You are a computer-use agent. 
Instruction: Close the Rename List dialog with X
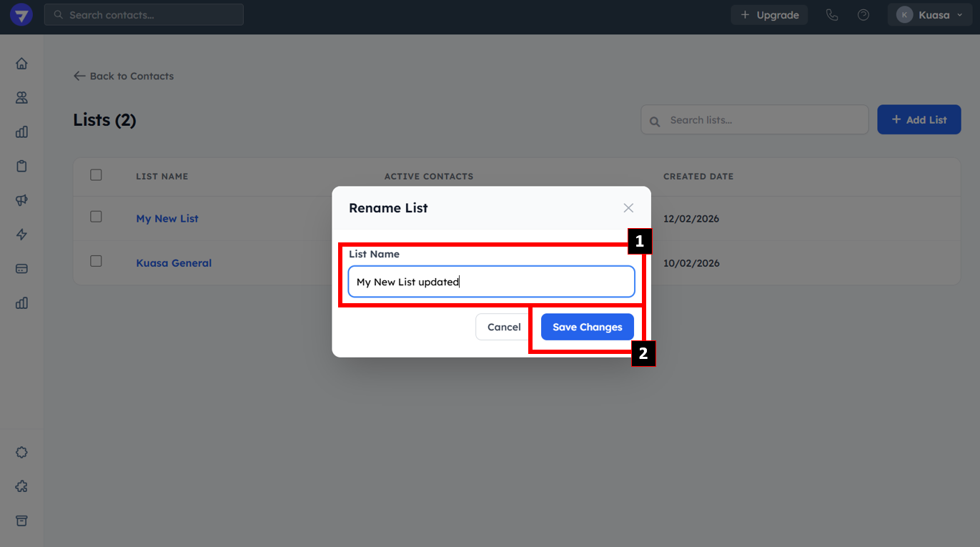coord(628,208)
